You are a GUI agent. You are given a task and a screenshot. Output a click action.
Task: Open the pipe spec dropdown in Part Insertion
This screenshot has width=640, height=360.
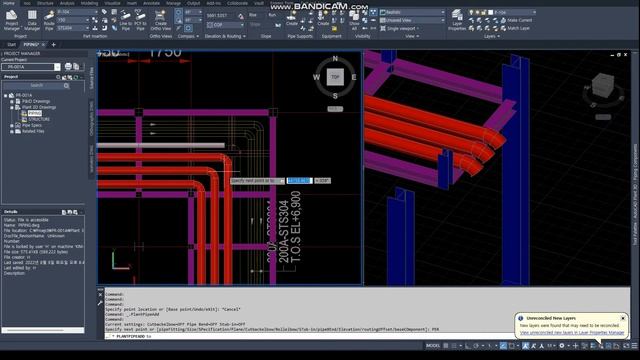(78, 12)
